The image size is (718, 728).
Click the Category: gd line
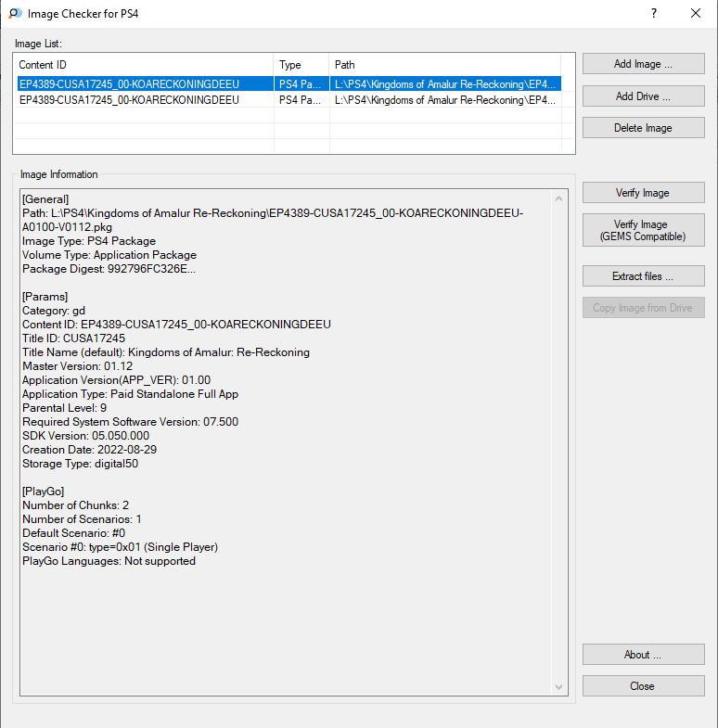coord(54,311)
